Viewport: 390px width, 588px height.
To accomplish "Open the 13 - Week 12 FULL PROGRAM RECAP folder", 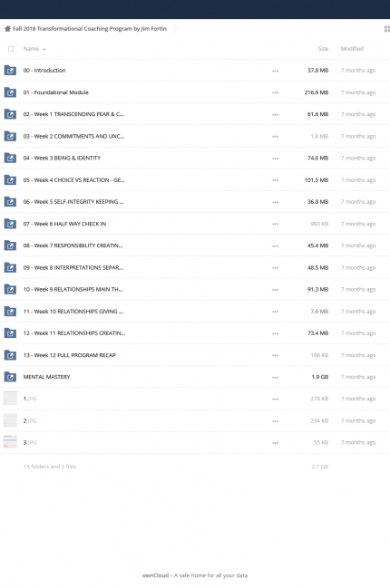I will pyautogui.click(x=70, y=355).
